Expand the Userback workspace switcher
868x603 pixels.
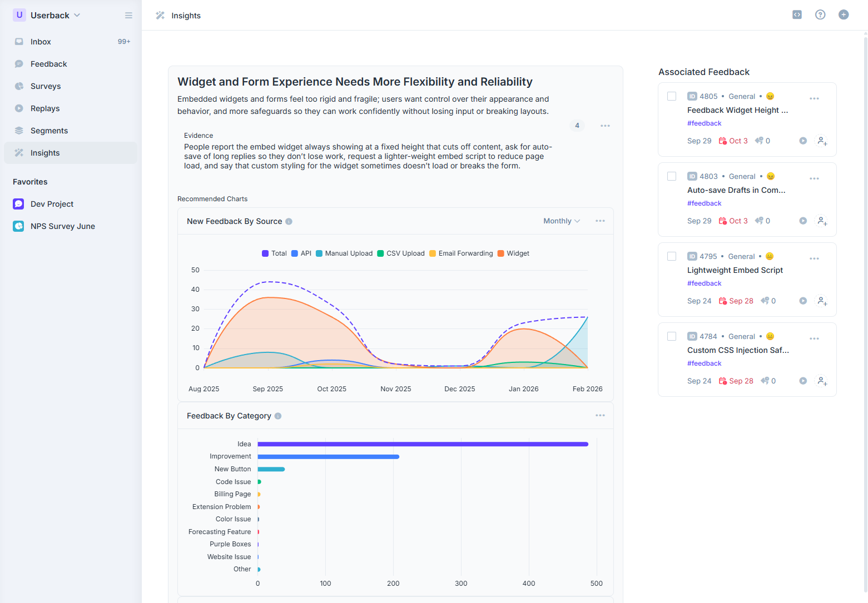(47, 15)
